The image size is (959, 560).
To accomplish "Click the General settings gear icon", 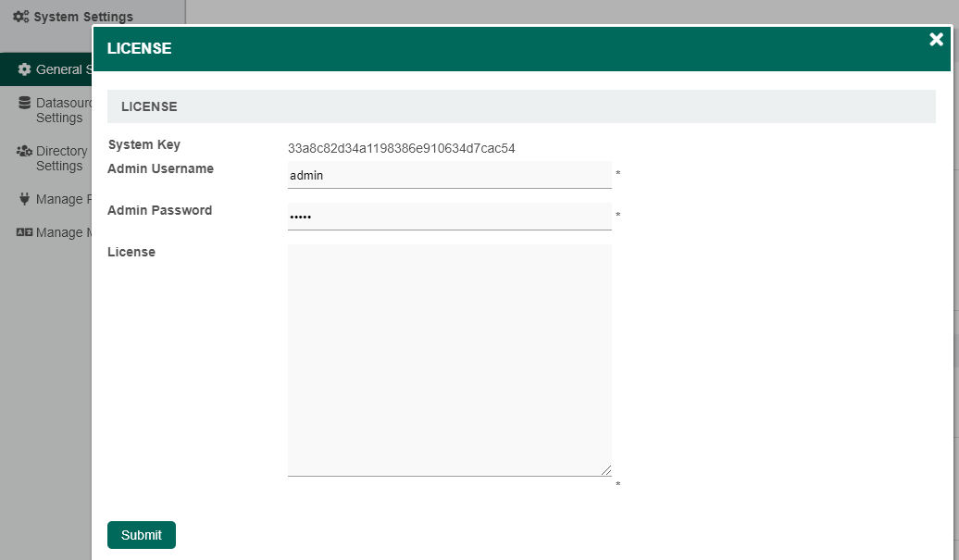I will tap(24, 69).
